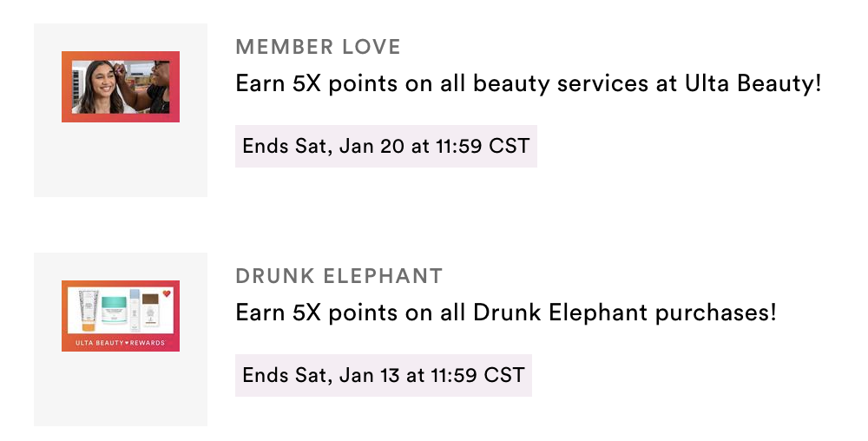Viewport: 868px width, 441px height.
Task: Click the ULTA BEAUTY REWARDS logo text
Action: click(120, 343)
